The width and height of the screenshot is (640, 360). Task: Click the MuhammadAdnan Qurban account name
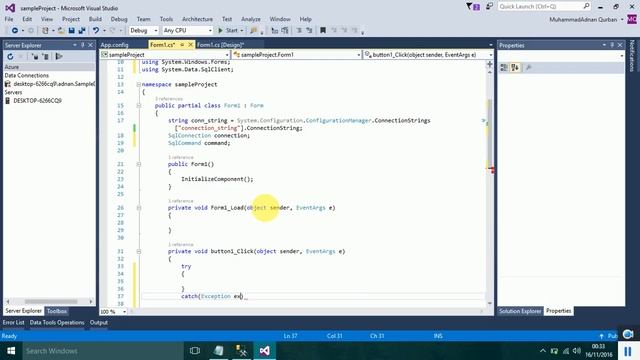pos(583,20)
